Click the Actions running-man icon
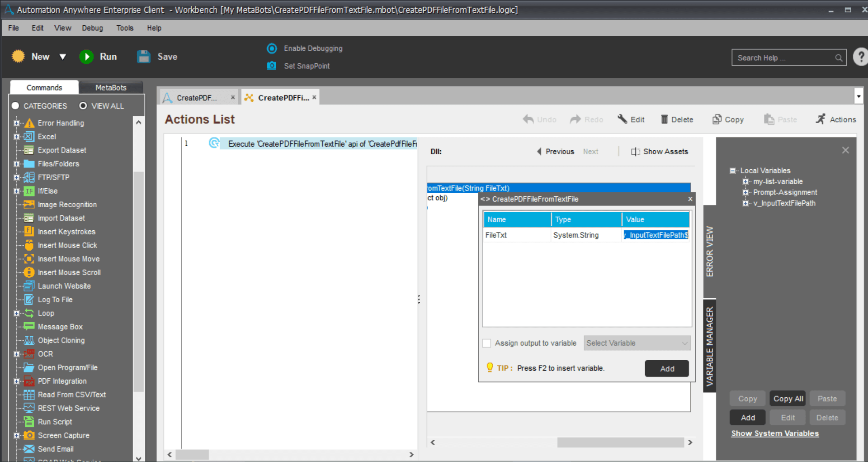This screenshot has height=462, width=868. [x=821, y=119]
